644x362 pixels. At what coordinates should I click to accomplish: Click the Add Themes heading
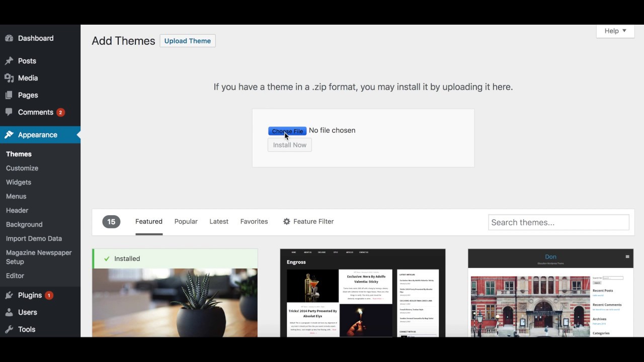(x=123, y=41)
